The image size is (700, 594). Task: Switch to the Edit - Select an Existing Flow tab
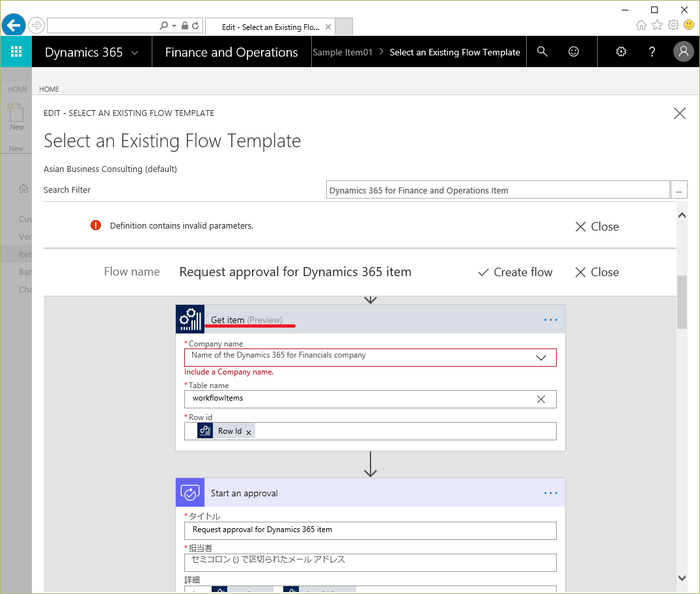(x=270, y=27)
